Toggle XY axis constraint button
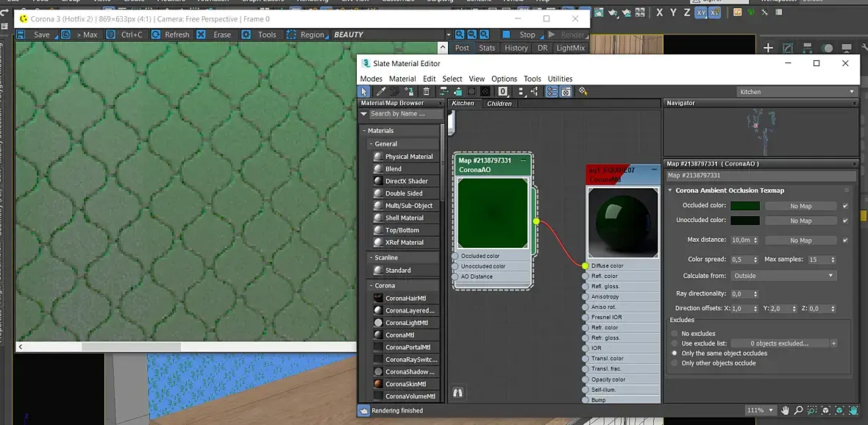 [701, 12]
